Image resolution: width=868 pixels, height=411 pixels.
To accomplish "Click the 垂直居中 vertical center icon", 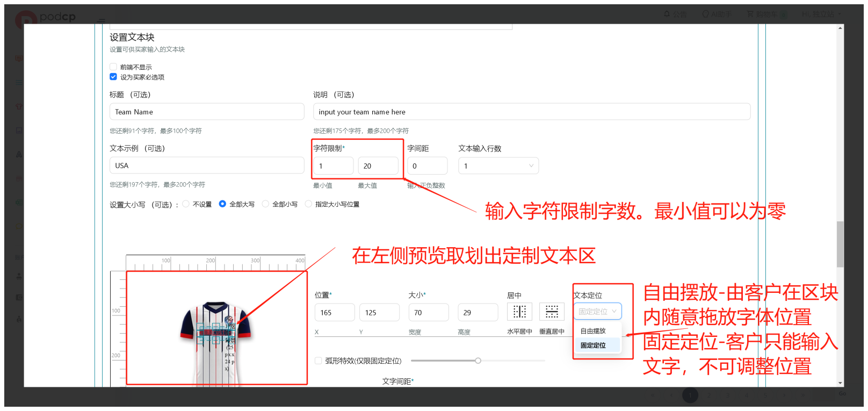I will (552, 312).
